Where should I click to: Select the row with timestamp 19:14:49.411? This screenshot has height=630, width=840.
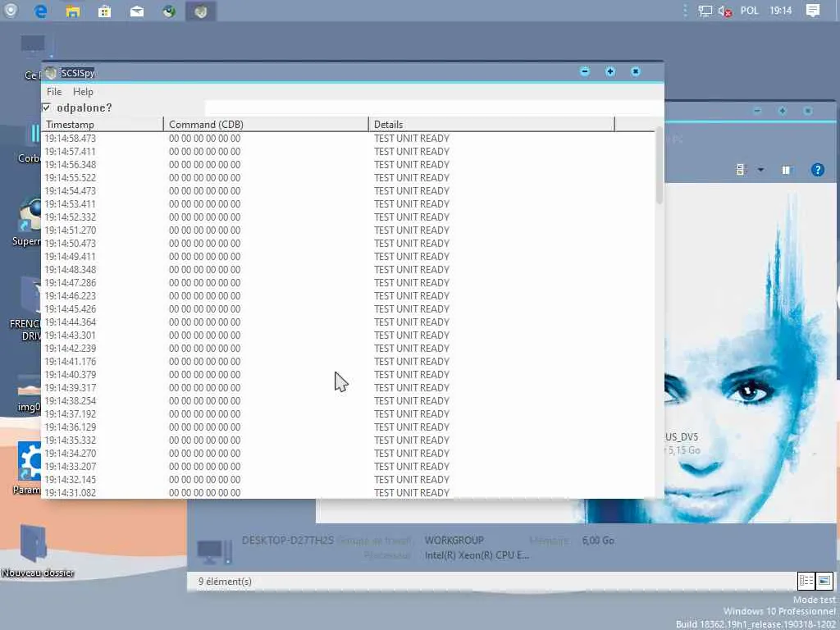click(348, 257)
